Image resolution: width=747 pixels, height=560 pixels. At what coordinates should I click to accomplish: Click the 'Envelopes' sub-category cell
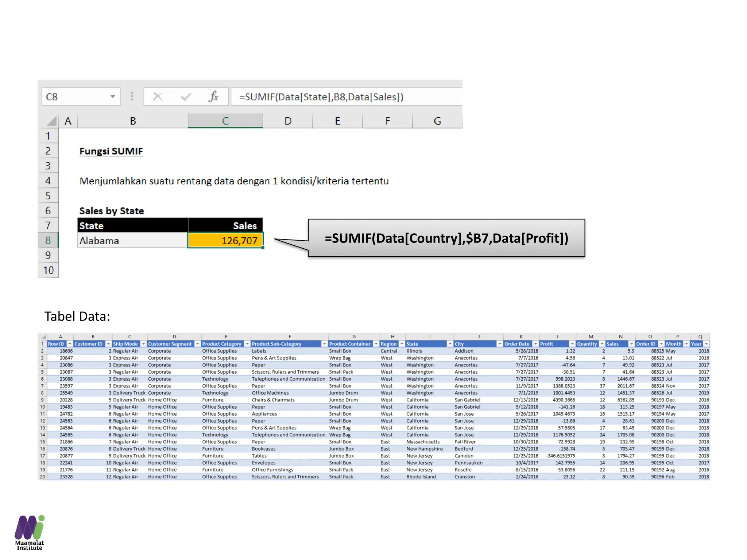tap(289, 463)
